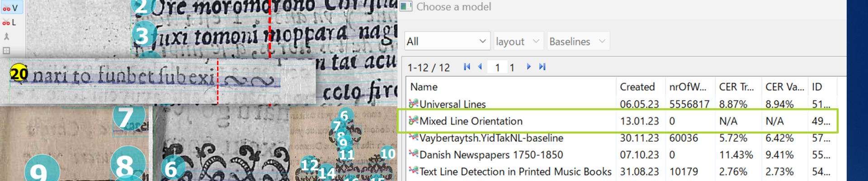
Task: Sort by the CER Va... column header
Action: (x=785, y=87)
